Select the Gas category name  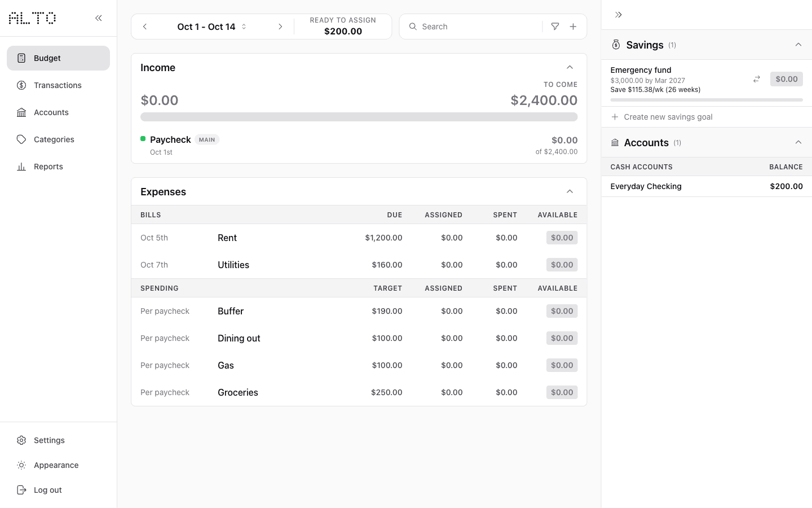coord(226,365)
